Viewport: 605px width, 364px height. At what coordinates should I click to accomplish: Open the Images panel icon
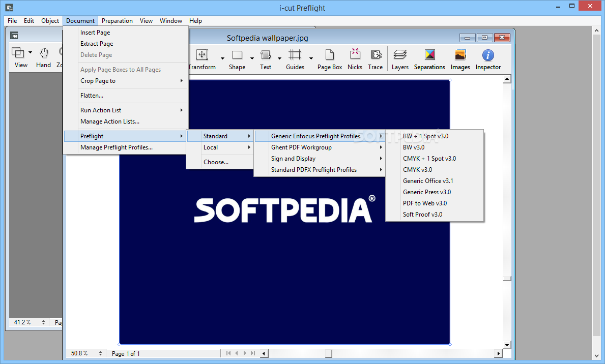click(x=460, y=55)
